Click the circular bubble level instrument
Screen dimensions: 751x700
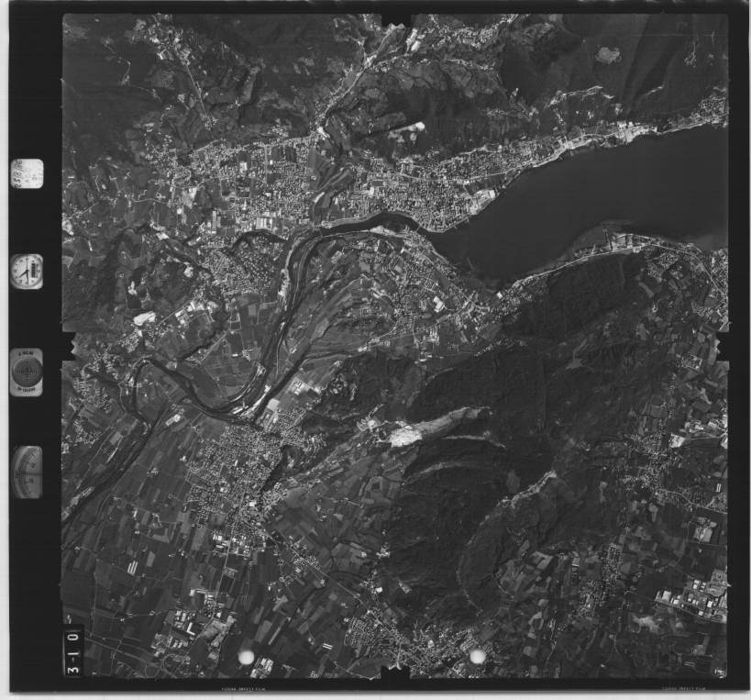(x=27, y=372)
